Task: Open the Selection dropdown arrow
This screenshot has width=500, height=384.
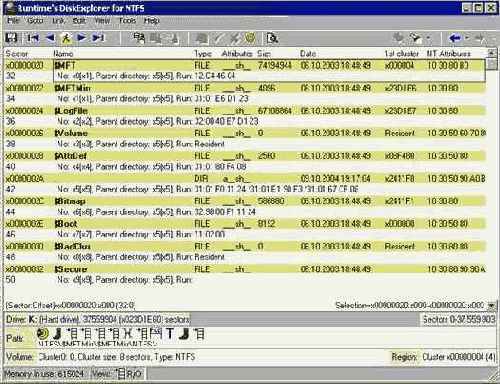Action: pos(491,305)
